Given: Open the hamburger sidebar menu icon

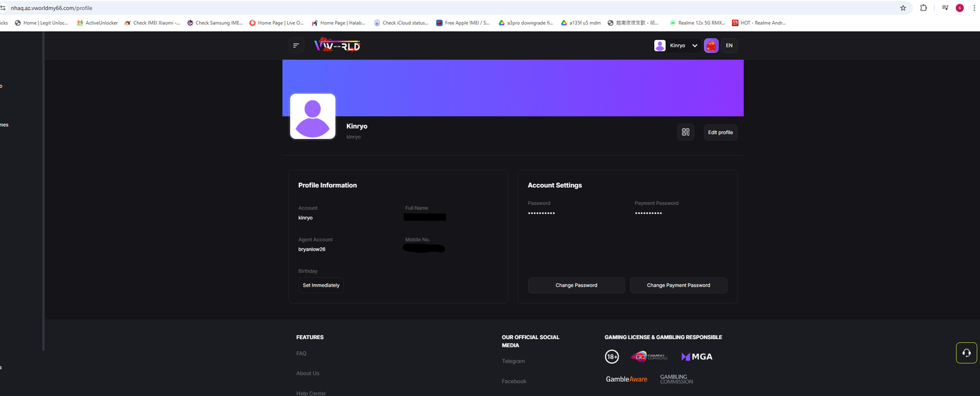Looking at the screenshot, I should pos(296,45).
